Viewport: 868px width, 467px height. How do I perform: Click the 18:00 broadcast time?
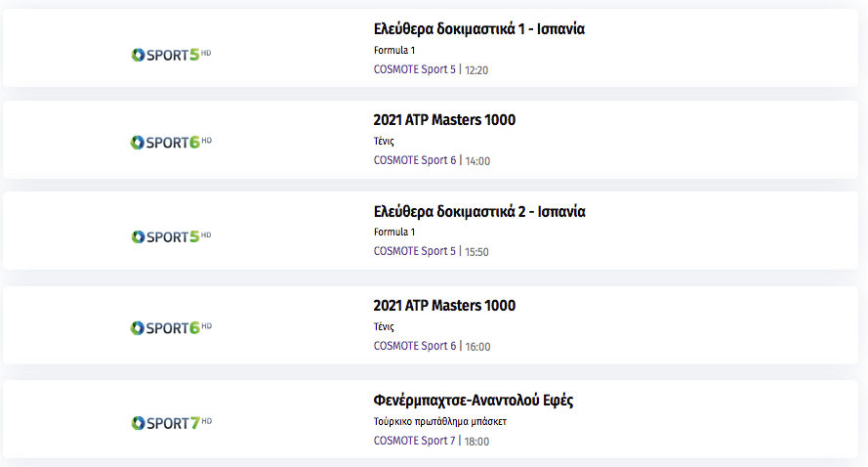pyautogui.click(x=476, y=442)
